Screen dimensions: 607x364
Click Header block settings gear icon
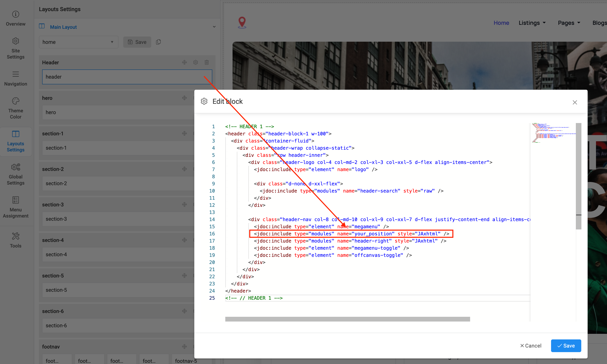pyautogui.click(x=195, y=62)
